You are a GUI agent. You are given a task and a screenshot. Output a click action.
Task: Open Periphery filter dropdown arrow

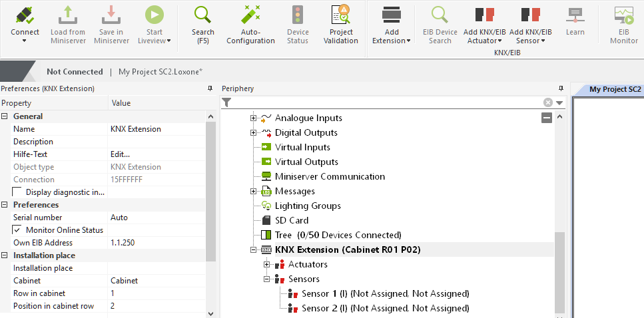[559, 103]
